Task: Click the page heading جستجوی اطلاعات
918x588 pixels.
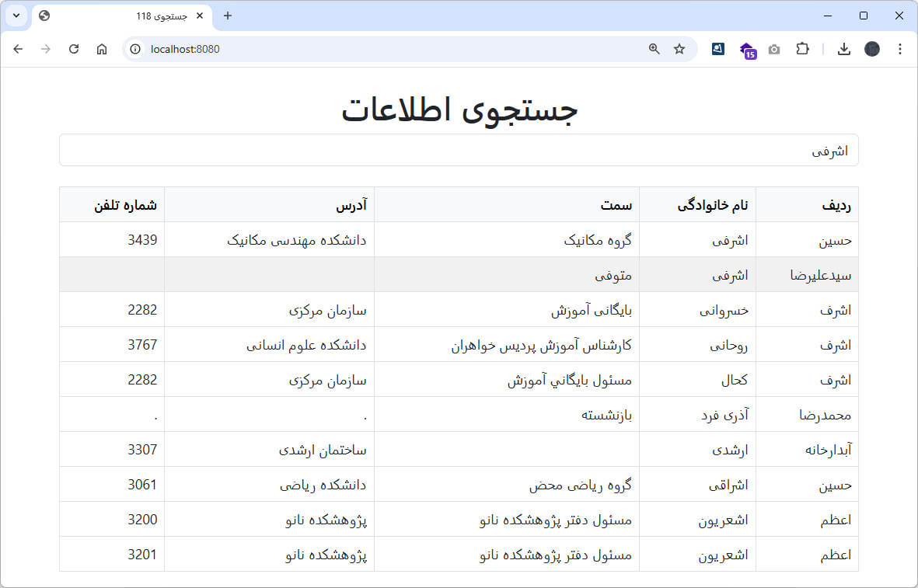Action: coord(459,110)
